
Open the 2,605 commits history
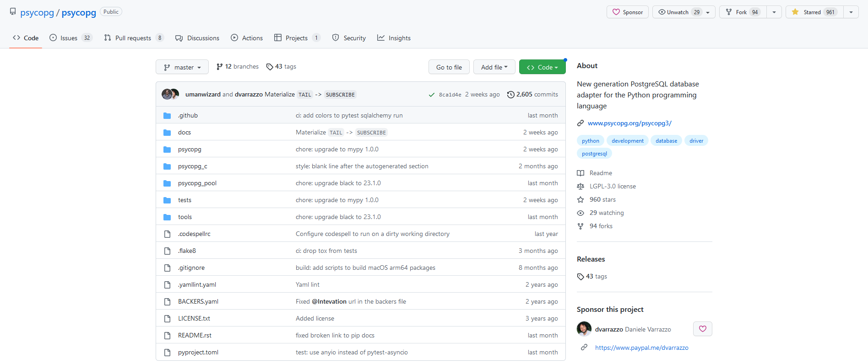point(532,94)
